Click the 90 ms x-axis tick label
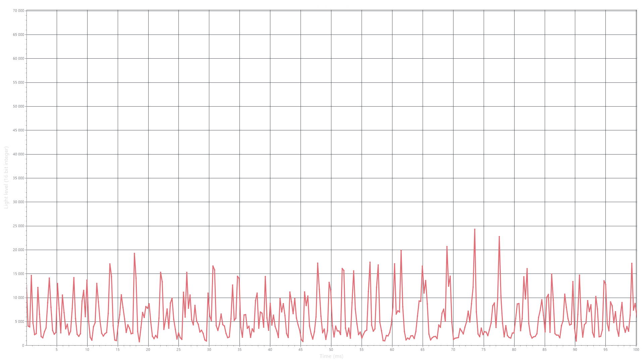The height and width of the screenshot is (362, 644). point(575,350)
